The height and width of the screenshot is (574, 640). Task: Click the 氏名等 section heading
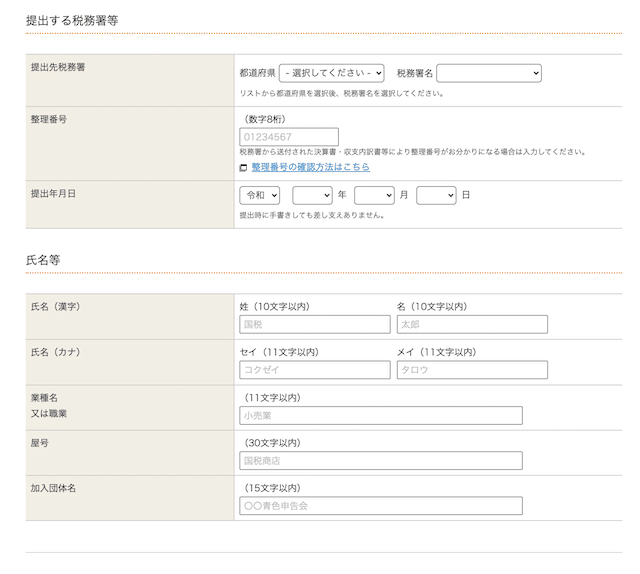tap(43, 259)
